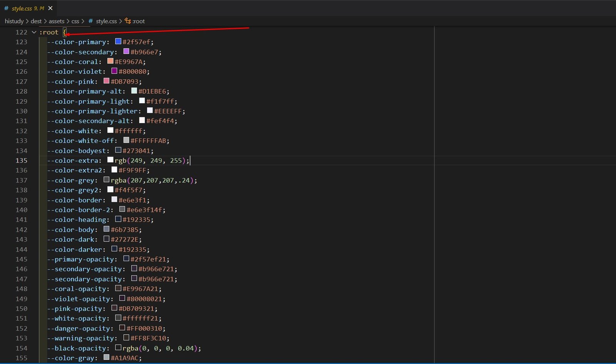Collapse the :root rule with the fold chevron

(33, 32)
